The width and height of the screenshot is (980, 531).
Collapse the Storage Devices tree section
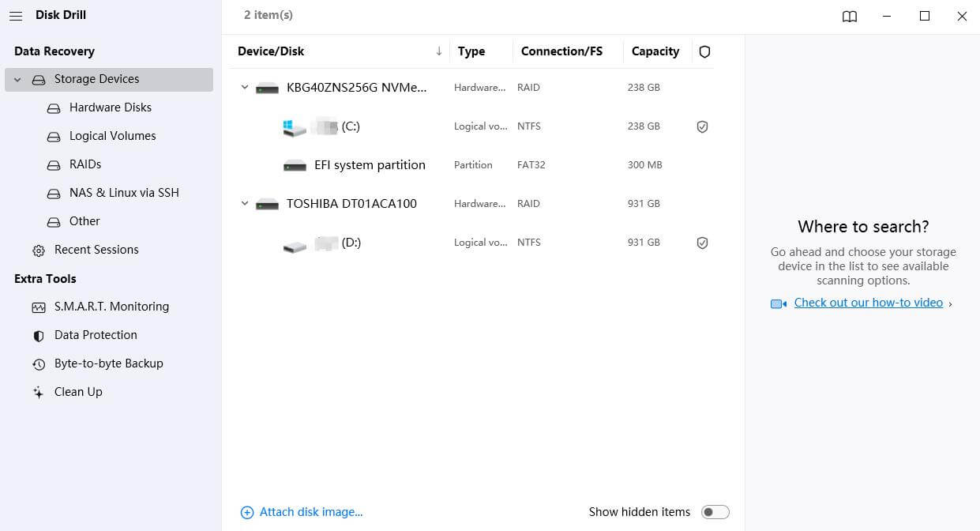pyautogui.click(x=17, y=80)
